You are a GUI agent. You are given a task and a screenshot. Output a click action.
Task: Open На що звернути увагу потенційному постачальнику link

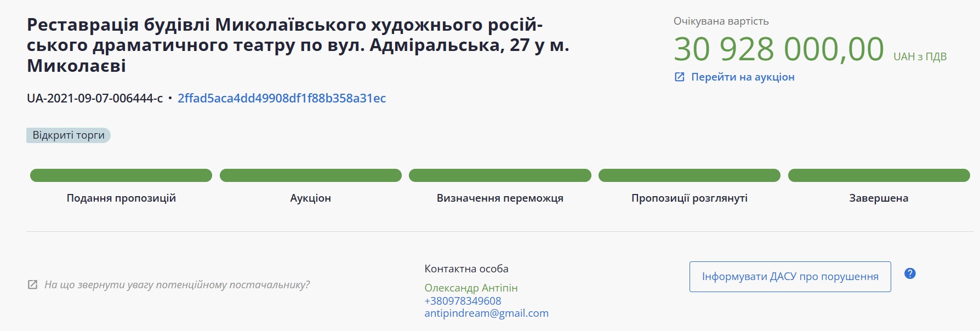tap(177, 285)
